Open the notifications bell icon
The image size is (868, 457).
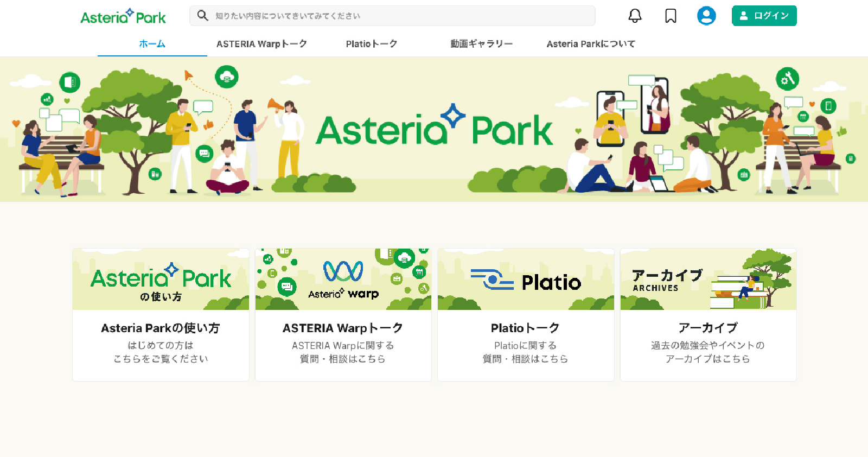[635, 16]
